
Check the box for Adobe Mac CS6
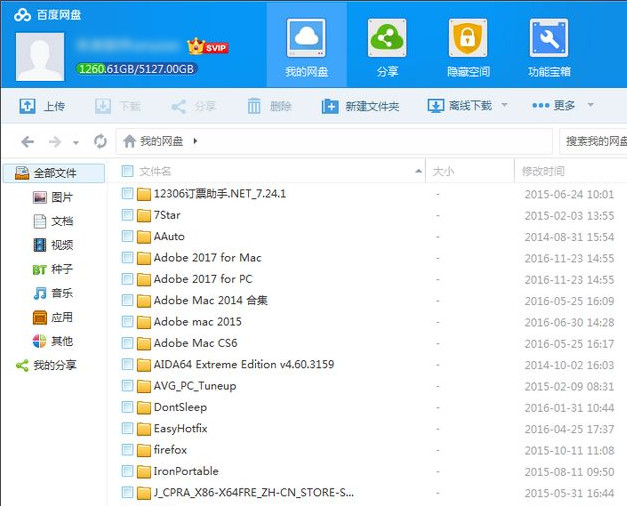click(128, 343)
